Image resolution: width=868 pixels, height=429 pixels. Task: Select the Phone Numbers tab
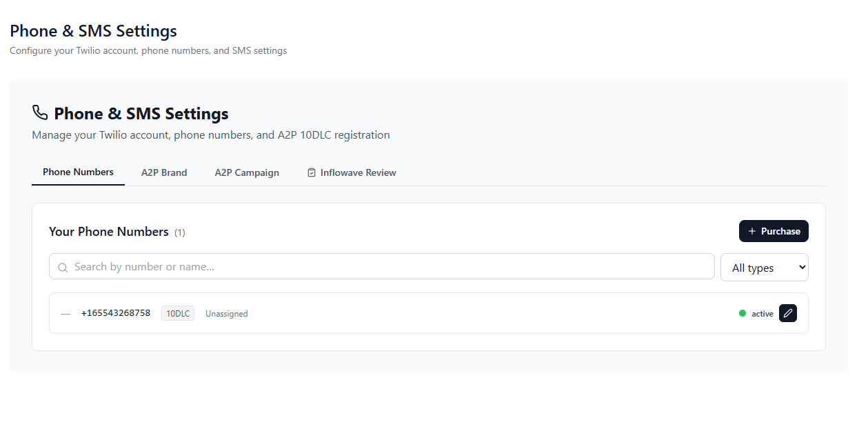tap(78, 172)
